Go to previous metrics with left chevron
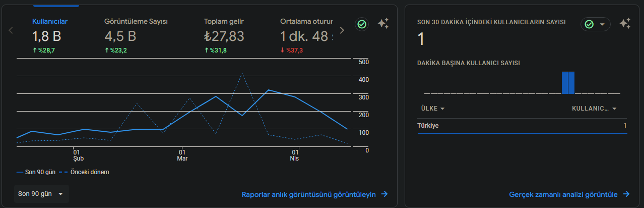The height and width of the screenshot is (208, 644). click(11, 30)
